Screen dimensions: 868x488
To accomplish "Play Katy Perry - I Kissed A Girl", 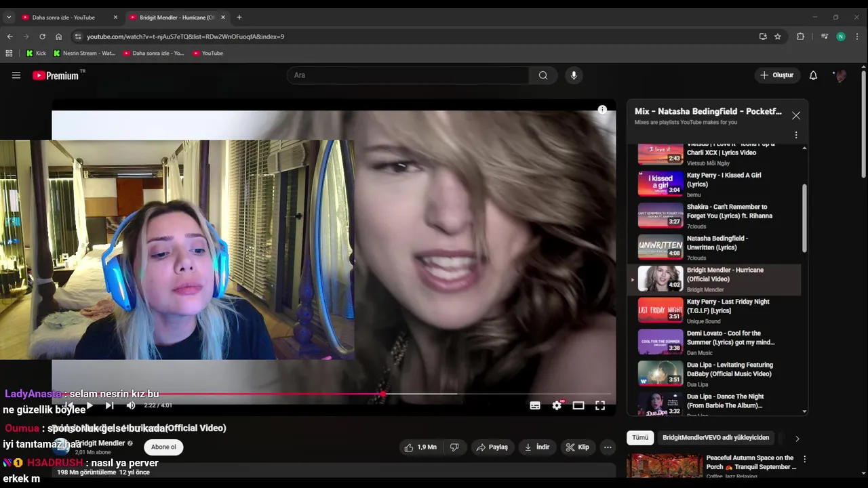I will tap(713, 184).
